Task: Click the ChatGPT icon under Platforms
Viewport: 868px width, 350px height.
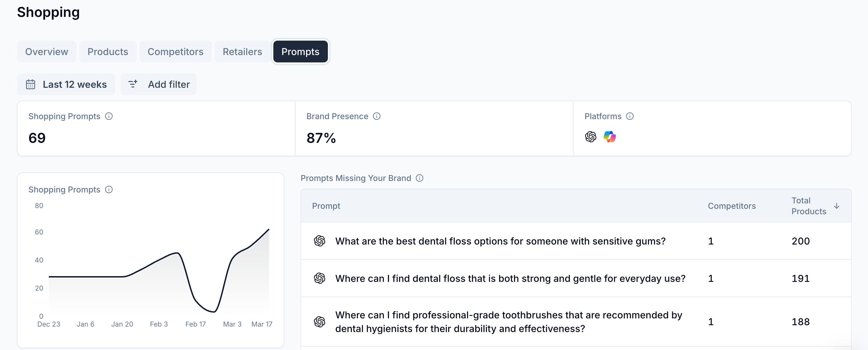Action: 590,137
